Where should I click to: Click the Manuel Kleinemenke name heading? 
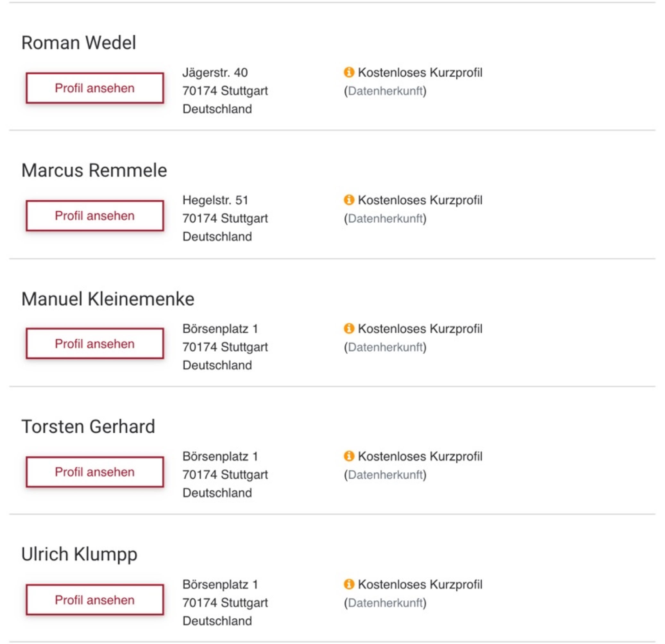coord(107,299)
